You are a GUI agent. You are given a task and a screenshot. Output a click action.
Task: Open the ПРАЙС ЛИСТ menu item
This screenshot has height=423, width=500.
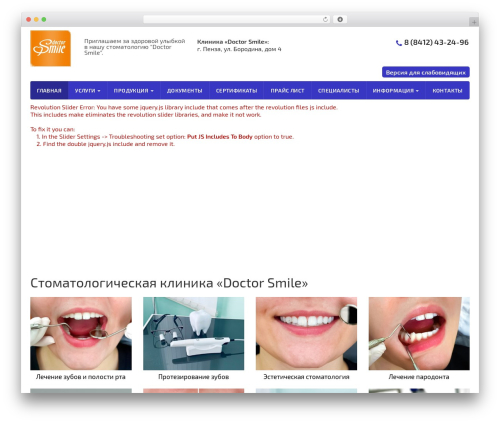[287, 91]
